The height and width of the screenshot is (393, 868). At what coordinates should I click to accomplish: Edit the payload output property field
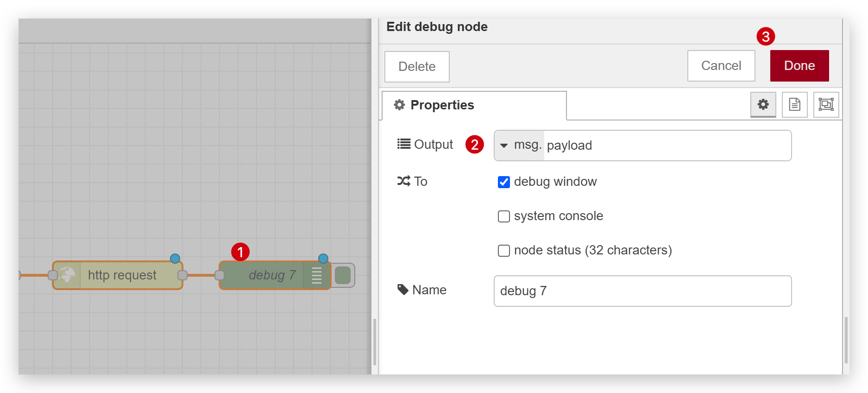pyautogui.click(x=667, y=146)
